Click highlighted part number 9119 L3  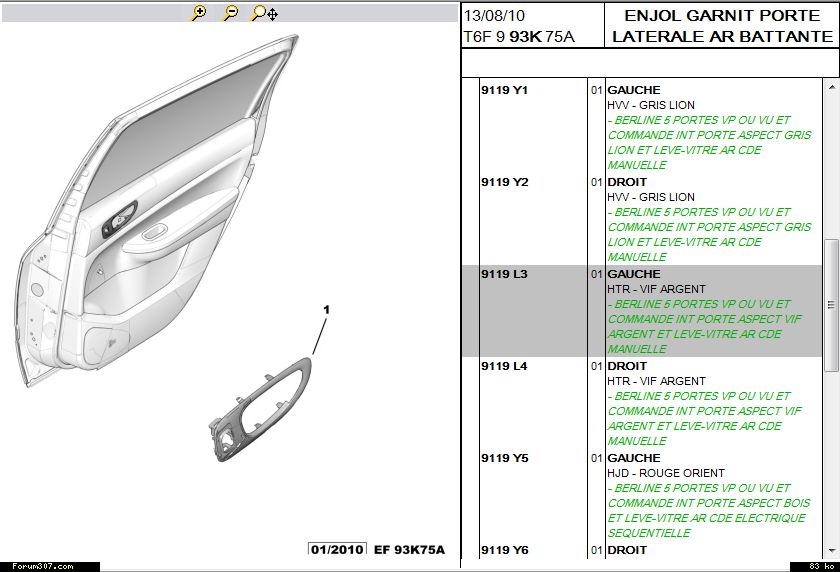tap(504, 274)
